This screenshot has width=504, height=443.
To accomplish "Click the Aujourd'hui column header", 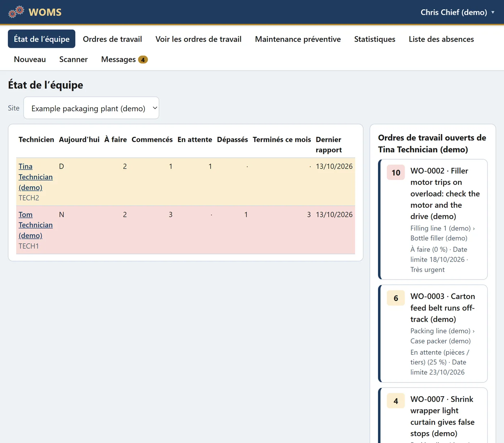I will pyautogui.click(x=79, y=139).
